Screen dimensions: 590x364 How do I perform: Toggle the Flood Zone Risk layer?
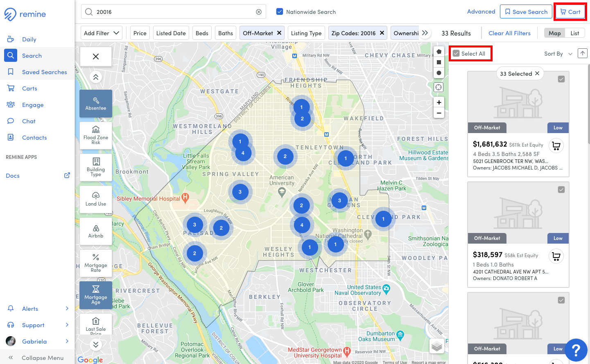coord(96,136)
